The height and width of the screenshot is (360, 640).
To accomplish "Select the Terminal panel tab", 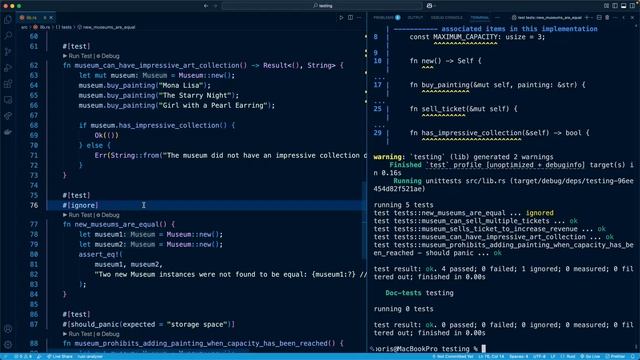I will pos(479,18).
